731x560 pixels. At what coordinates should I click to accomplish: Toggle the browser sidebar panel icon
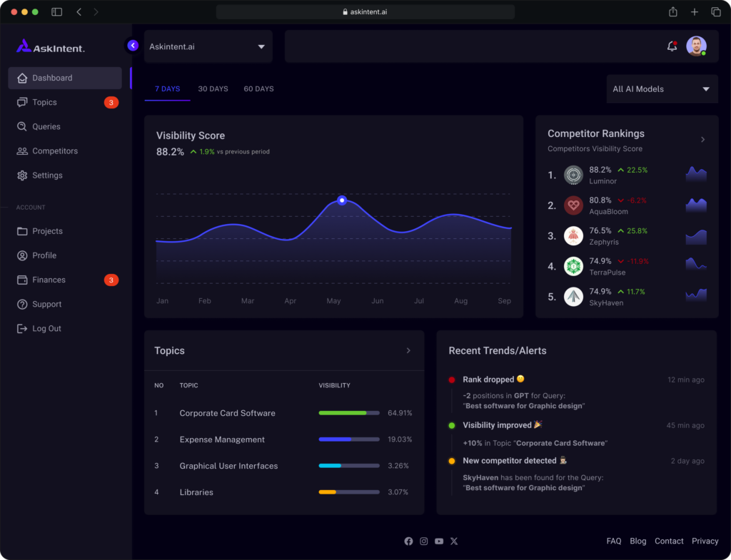(x=56, y=11)
